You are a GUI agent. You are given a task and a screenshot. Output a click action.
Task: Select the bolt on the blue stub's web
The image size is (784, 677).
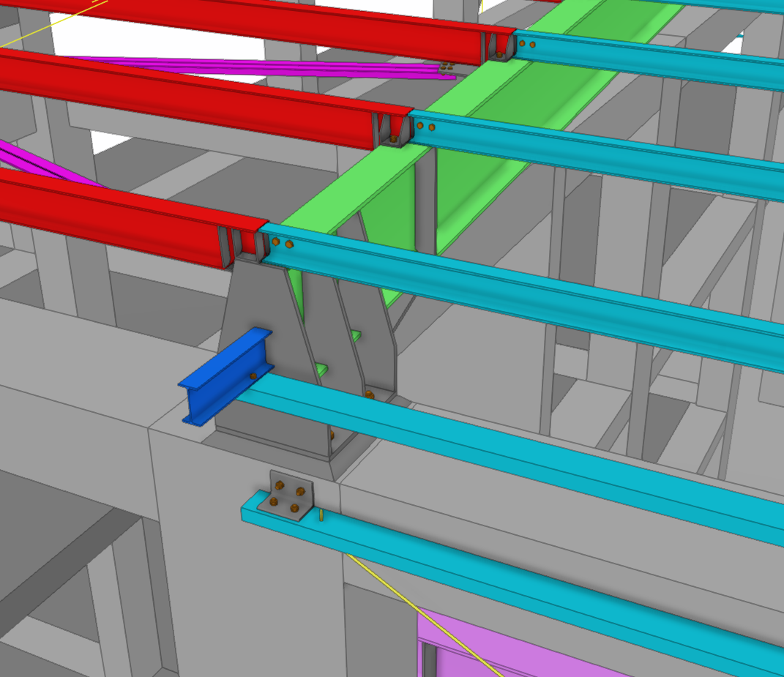pos(253,376)
